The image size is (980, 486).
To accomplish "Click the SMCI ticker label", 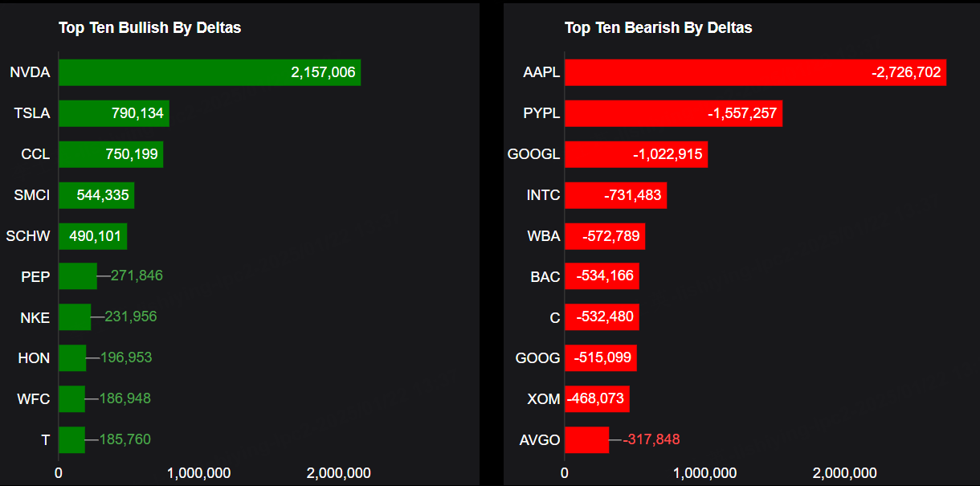I will coord(32,194).
